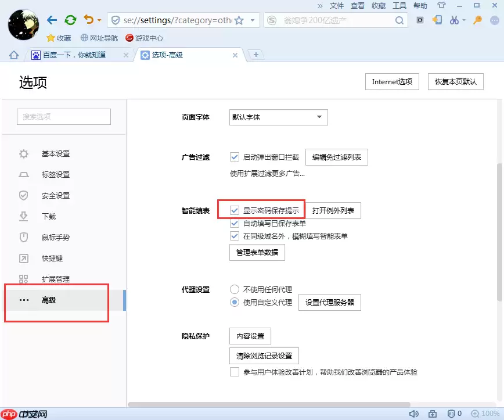
Task: Open the 帮助 menu
Action: click(x=420, y=6)
